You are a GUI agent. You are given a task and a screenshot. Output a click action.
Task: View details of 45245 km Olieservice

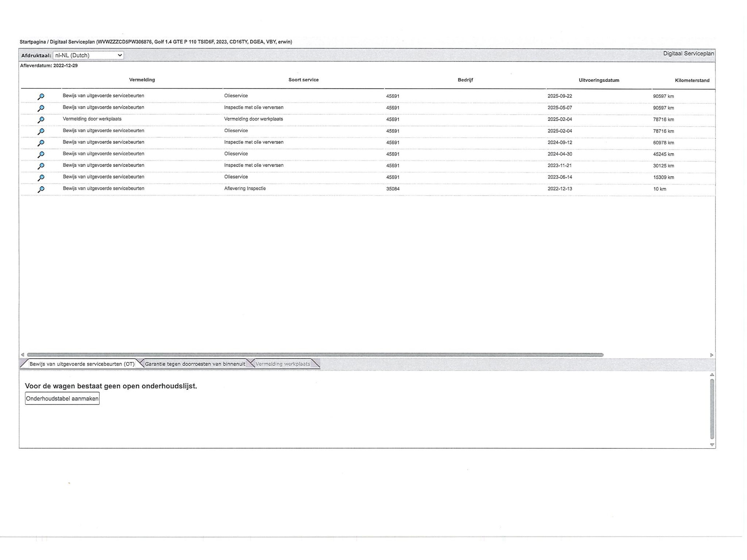pyautogui.click(x=41, y=154)
